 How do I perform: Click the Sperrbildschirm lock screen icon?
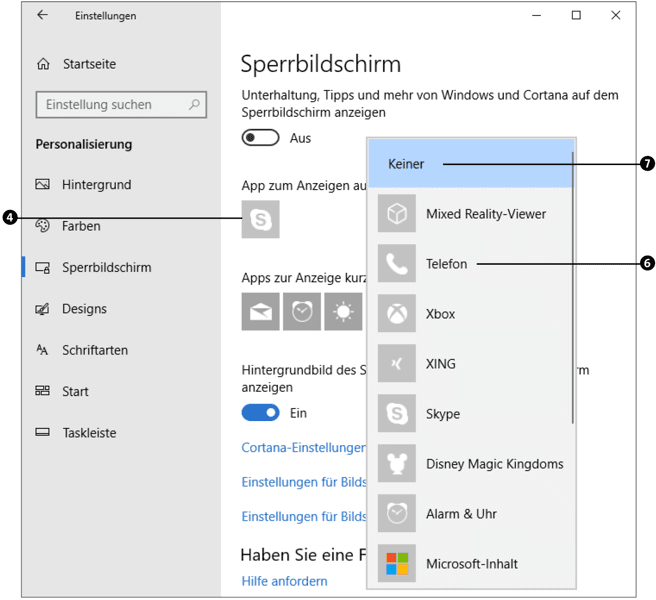pos(43,267)
